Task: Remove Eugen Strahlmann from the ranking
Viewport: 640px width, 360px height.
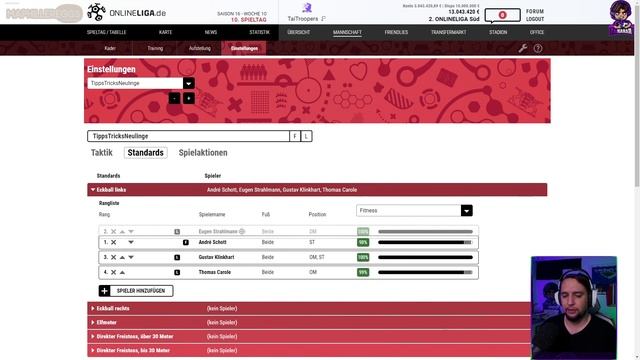Action: tap(113, 231)
